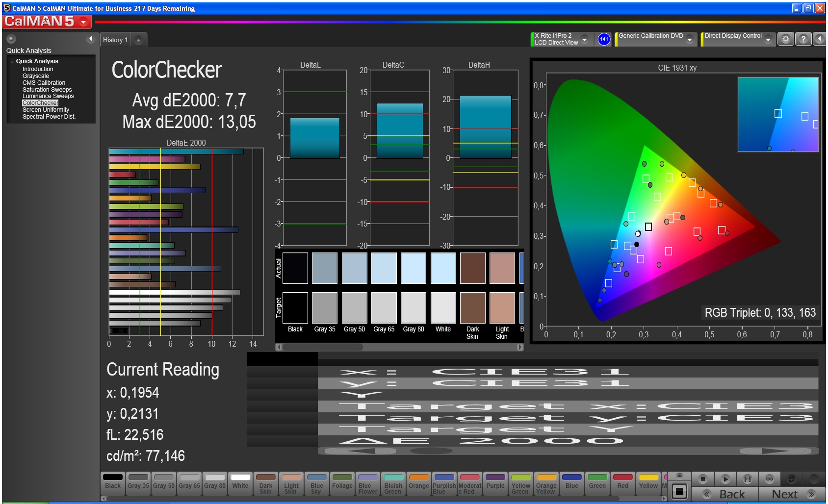This screenshot has width=828, height=504.
Task: Open the Generic Calibration DVD source dropdown
Action: [690, 39]
